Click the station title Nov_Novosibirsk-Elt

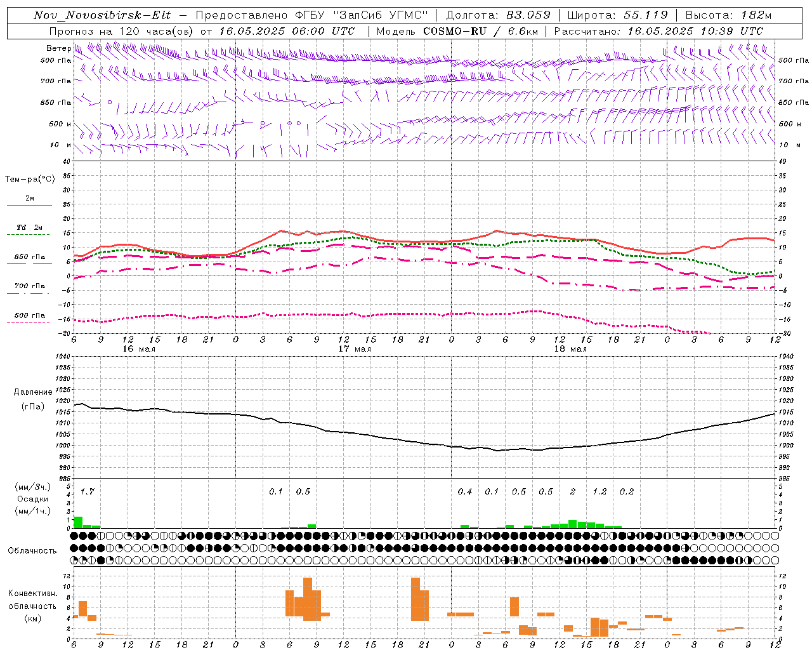[102, 15]
